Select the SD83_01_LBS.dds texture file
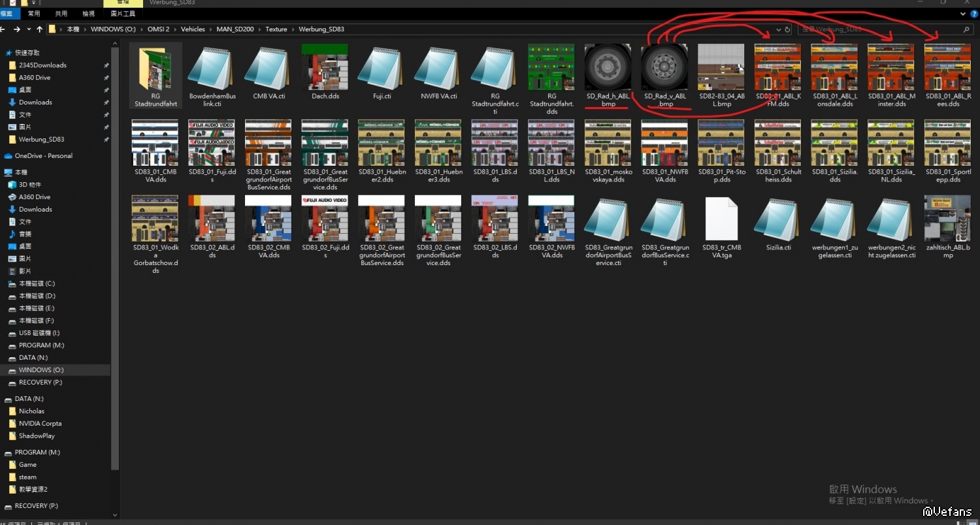Viewport: 980px width, 525px height. [495, 143]
